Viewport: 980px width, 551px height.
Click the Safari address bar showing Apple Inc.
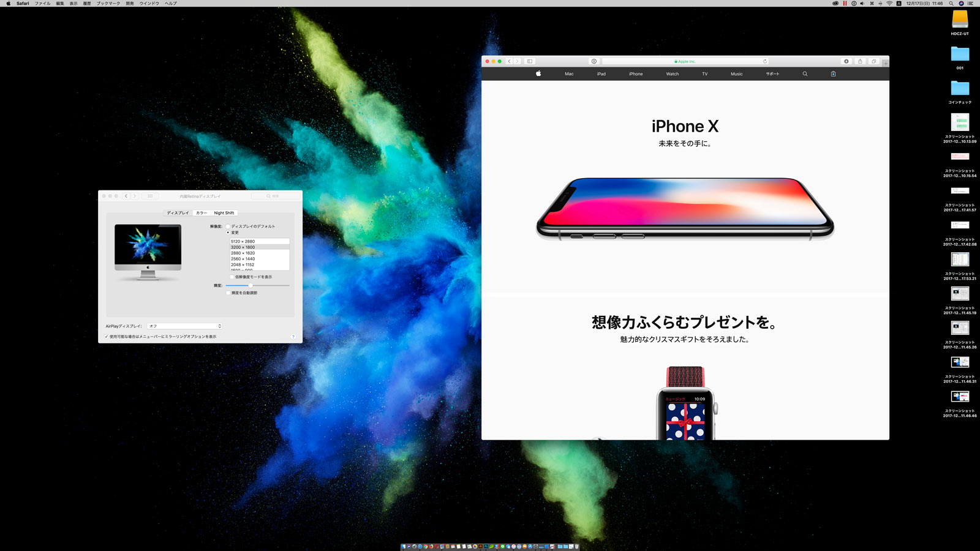pyautogui.click(x=685, y=61)
